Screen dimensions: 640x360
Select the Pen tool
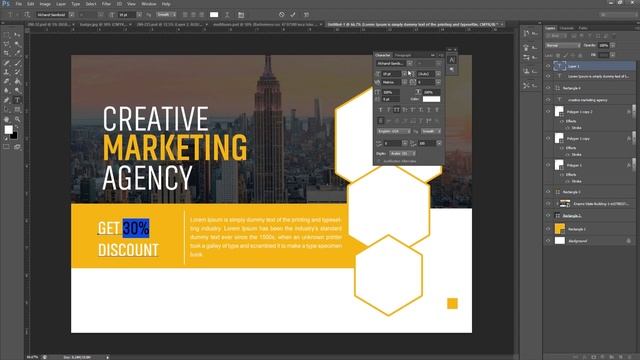(7, 100)
